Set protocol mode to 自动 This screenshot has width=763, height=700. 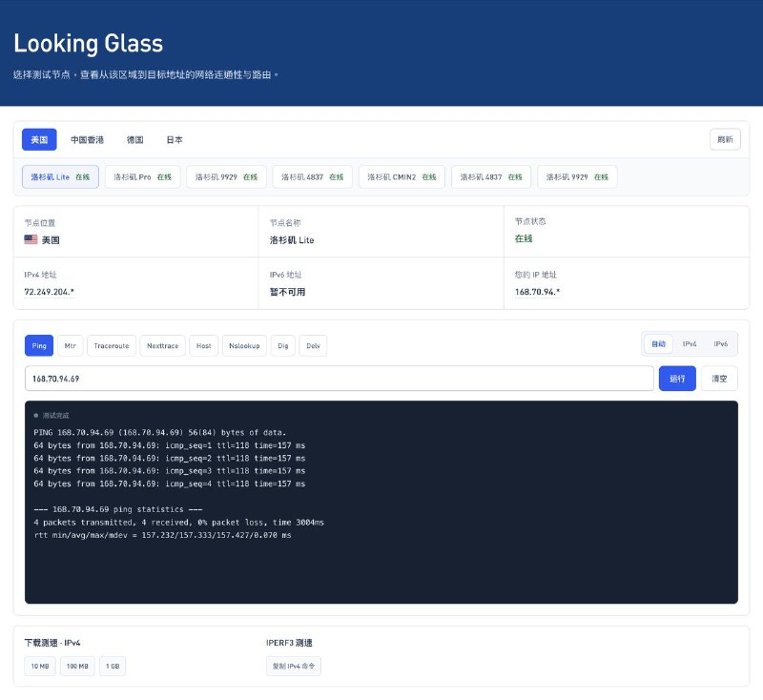click(658, 344)
